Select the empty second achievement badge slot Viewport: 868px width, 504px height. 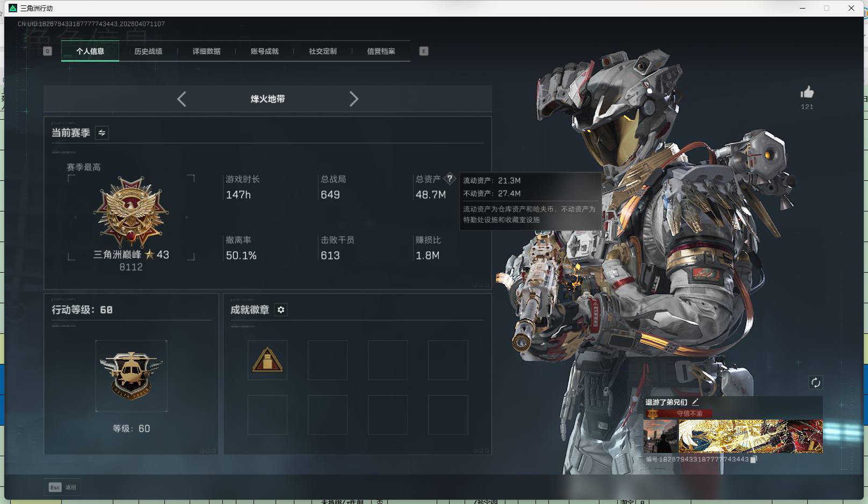click(328, 360)
